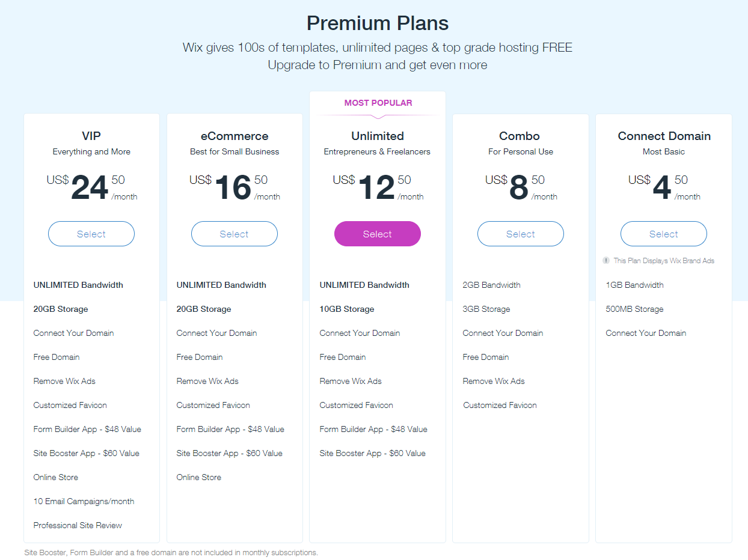Click 10 Email Campaigns/month feature

point(84,501)
